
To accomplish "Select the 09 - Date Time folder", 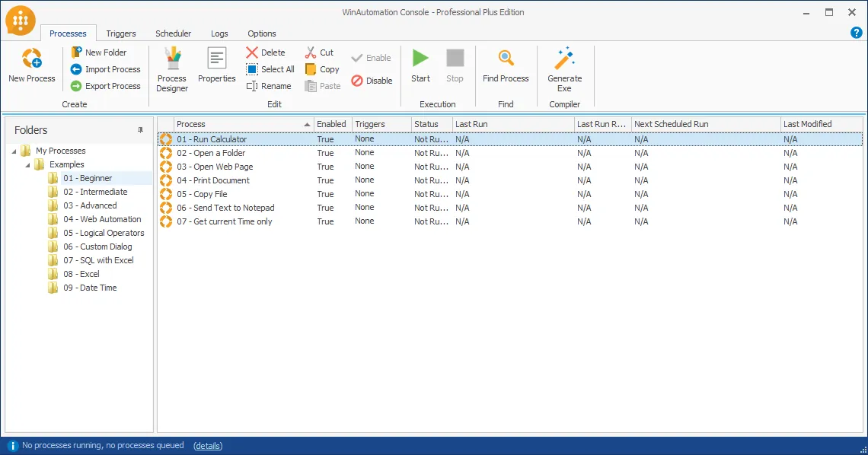I will point(90,288).
